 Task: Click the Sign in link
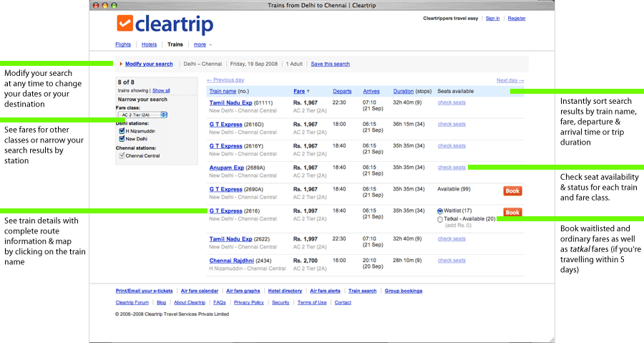(492, 19)
